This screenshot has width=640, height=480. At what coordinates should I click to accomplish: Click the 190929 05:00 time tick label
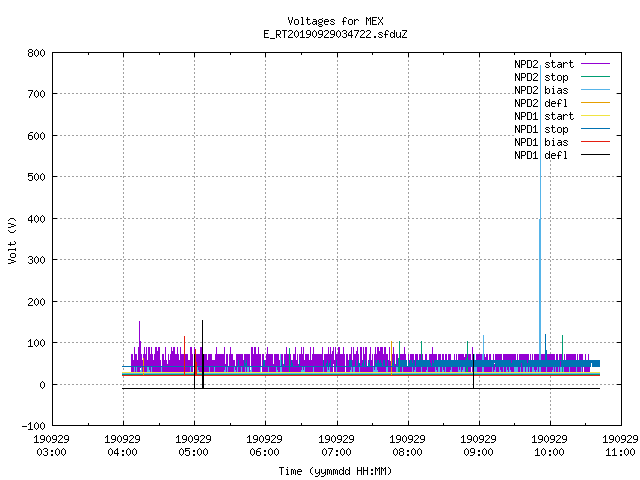[193, 446]
